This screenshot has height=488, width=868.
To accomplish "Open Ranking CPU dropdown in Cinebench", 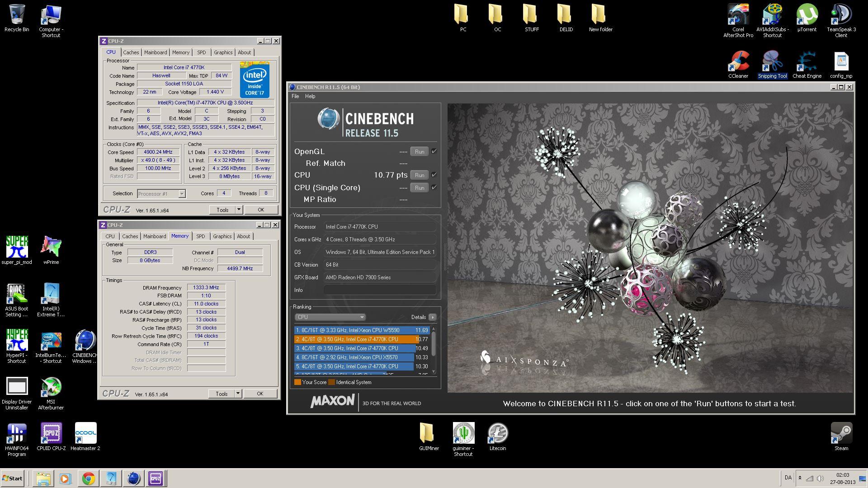I will pyautogui.click(x=330, y=317).
